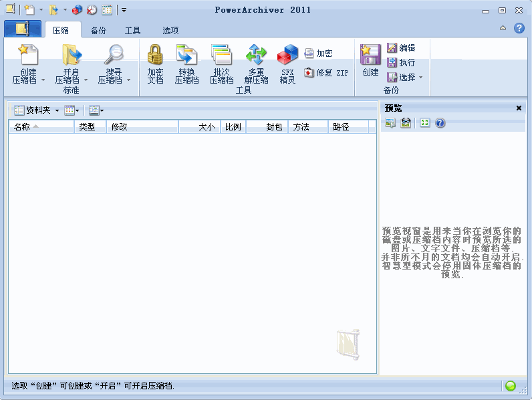Screen dimensions: 532x400
Task: Open archive with 开启压缩档 folder icon
Action: tap(72, 54)
